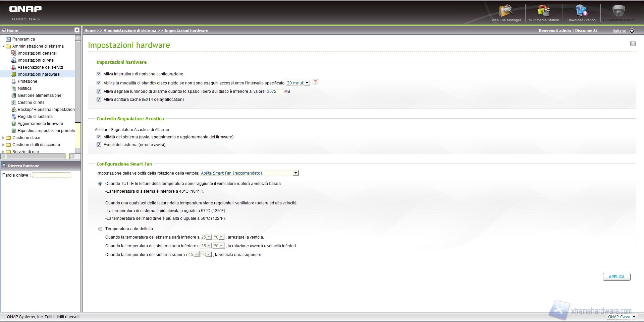Click the APPLICA button
This screenshot has height=322, width=644.
click(616, 277)
